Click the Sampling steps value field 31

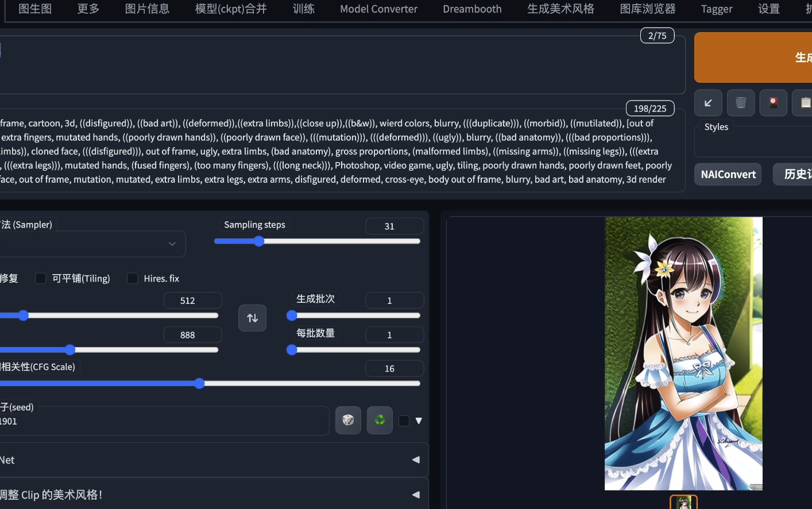tap(395, 226)
